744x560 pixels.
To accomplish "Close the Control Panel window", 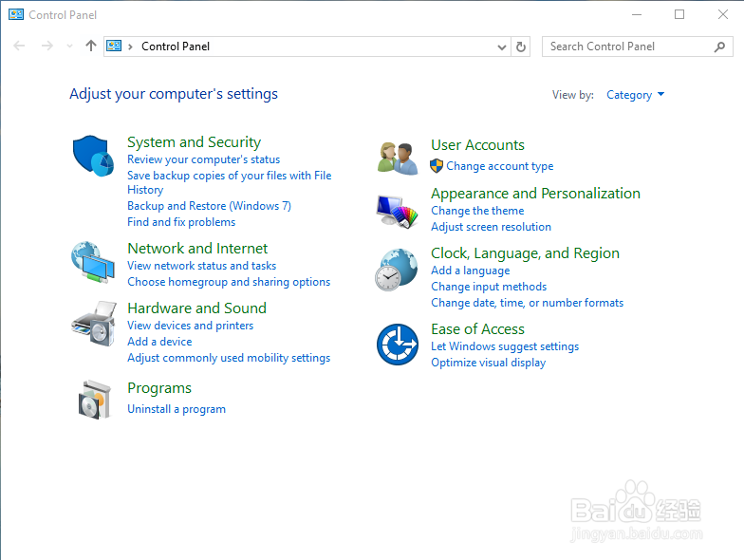I will [723, 15].
